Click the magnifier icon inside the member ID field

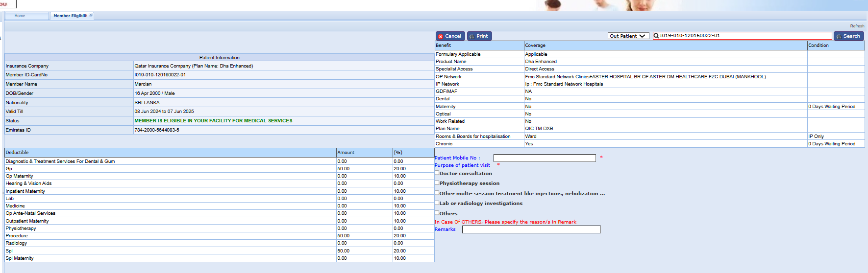pyautogui.click(x=656, y=36)
